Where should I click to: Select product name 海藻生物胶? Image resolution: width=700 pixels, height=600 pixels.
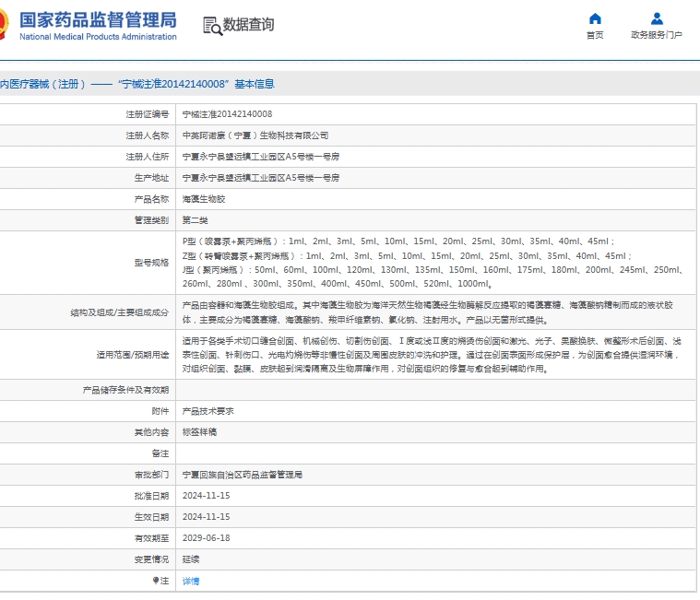coord(204,199)
